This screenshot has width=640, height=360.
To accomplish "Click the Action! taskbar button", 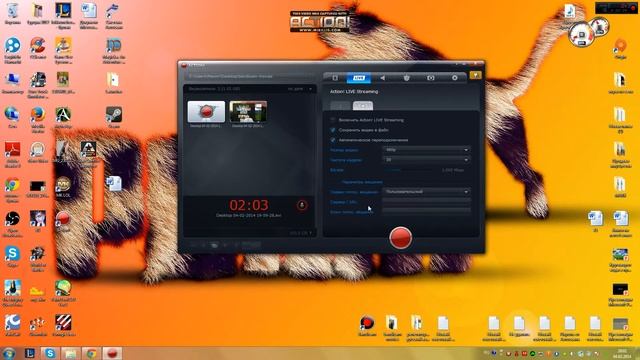I will [112, 353].
